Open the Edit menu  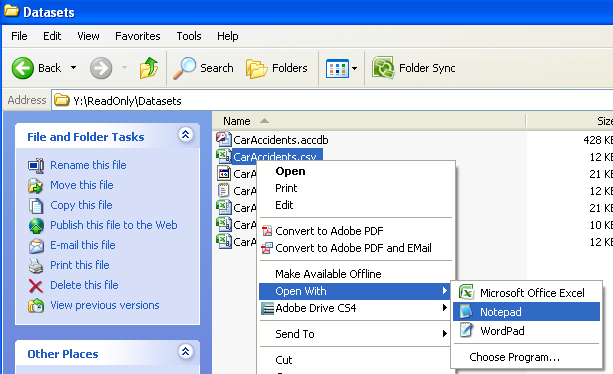pos(52,36)
